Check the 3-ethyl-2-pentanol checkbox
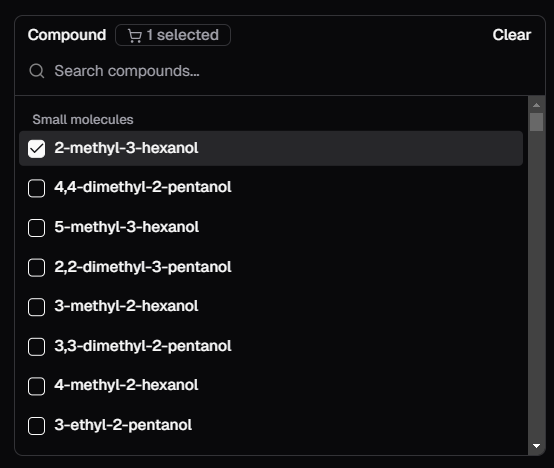This screenshot has width=554, height=468. click(x=36, y=426)
